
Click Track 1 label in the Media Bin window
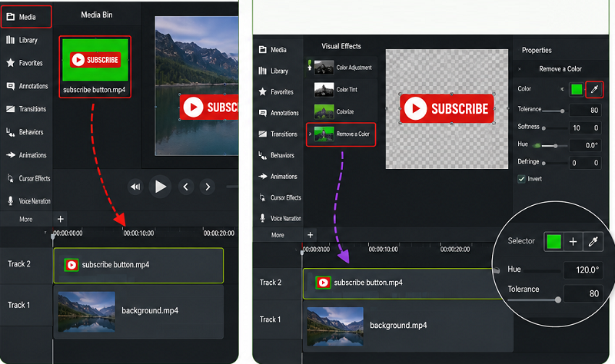(18, 305)
